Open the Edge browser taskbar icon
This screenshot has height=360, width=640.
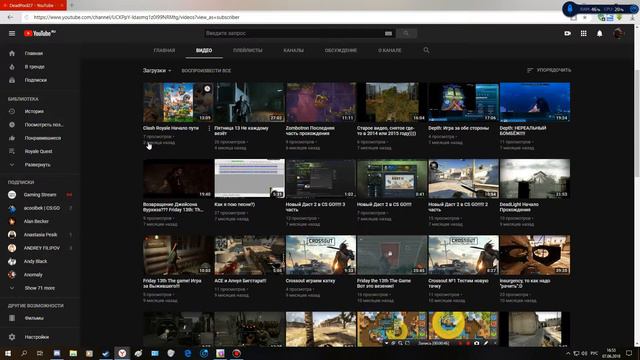point(187,353)
